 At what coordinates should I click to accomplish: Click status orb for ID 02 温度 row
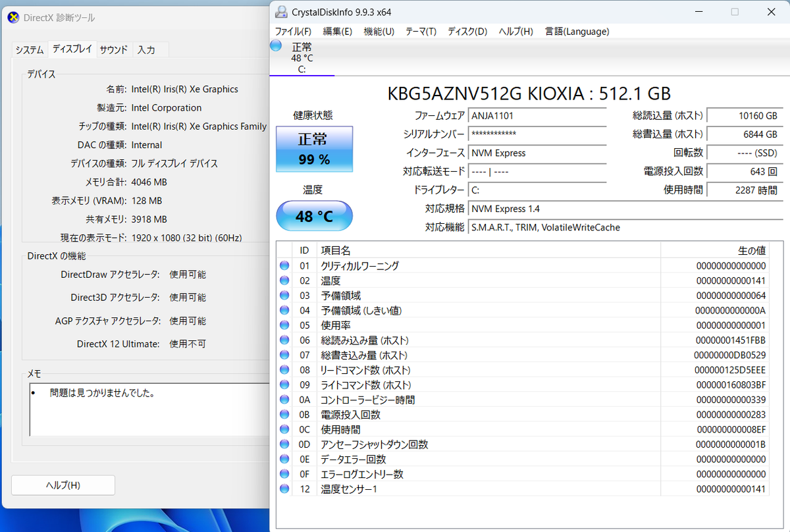[284, 280]
